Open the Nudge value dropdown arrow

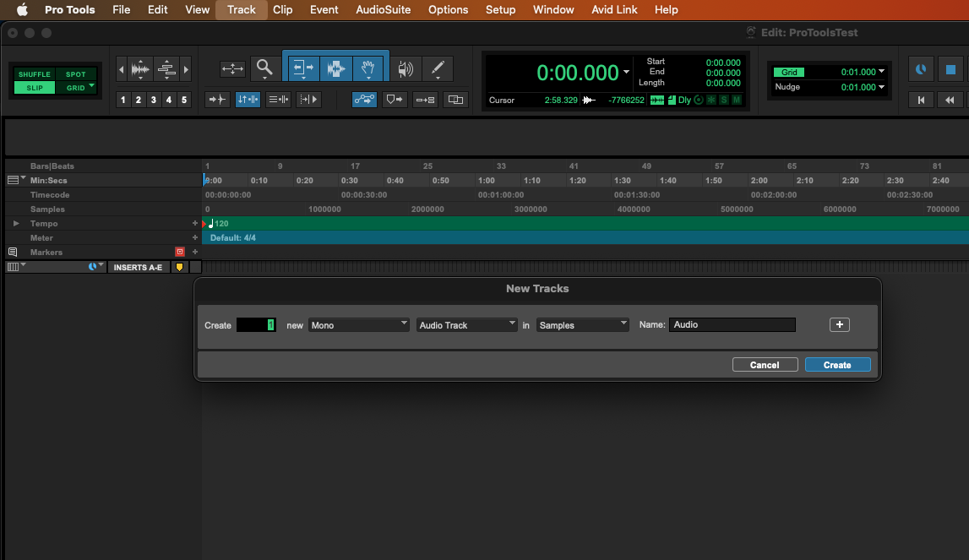tap(882, 87)
